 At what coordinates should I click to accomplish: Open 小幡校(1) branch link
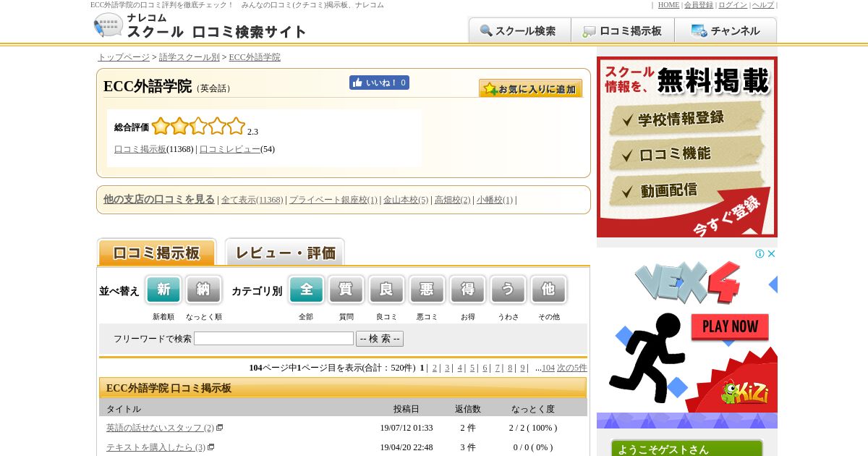coord(495,200)
